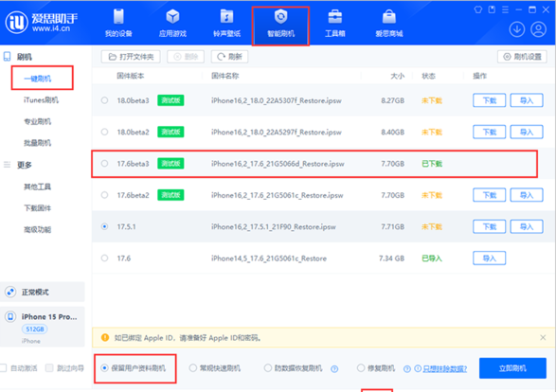This screenshot has width=556, height=392.
Task: Switch to 智能刷机 tab
Action: [280, 23]
